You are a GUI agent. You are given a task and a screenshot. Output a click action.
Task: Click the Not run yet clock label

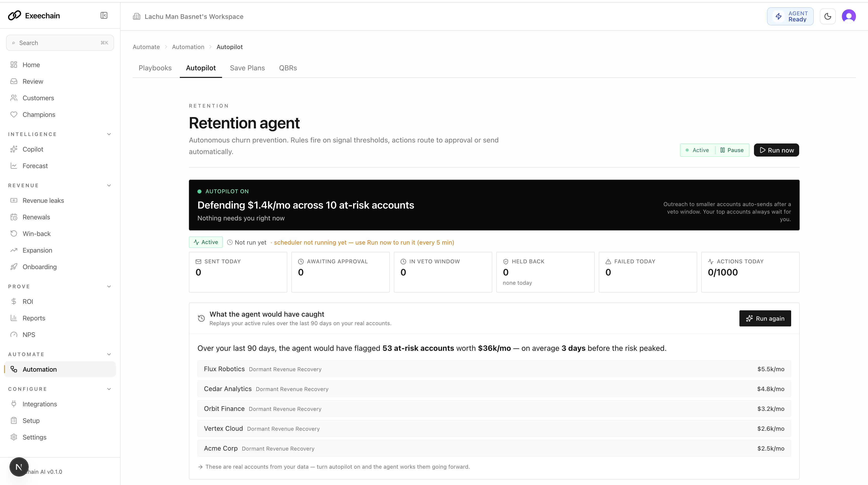pos(247,242)
